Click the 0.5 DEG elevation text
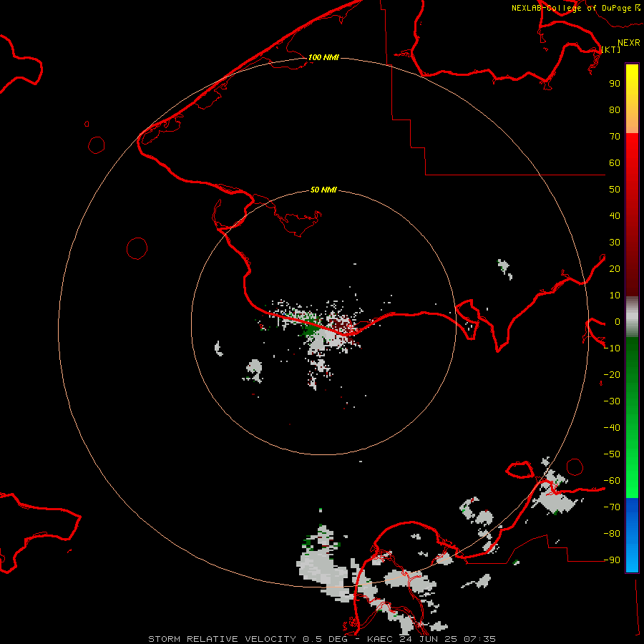Screen dimensions: 644x644 point(326,639)
